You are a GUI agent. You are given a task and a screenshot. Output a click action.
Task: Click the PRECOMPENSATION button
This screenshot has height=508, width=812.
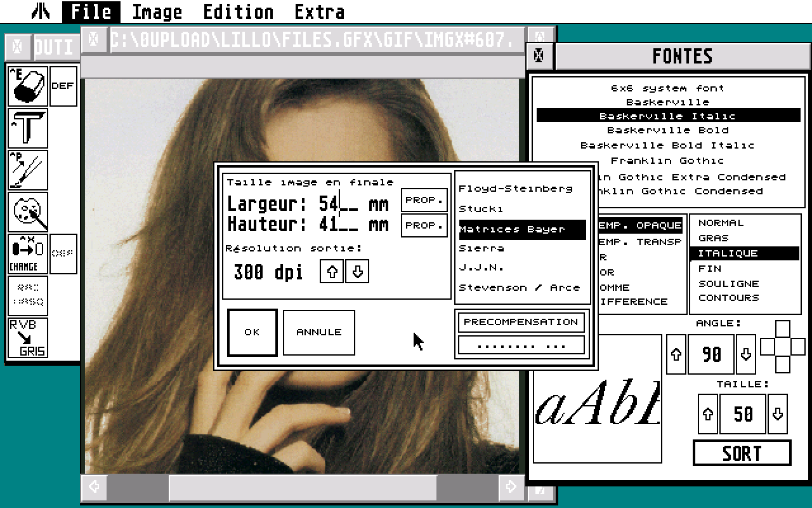(x=521, y=322)
